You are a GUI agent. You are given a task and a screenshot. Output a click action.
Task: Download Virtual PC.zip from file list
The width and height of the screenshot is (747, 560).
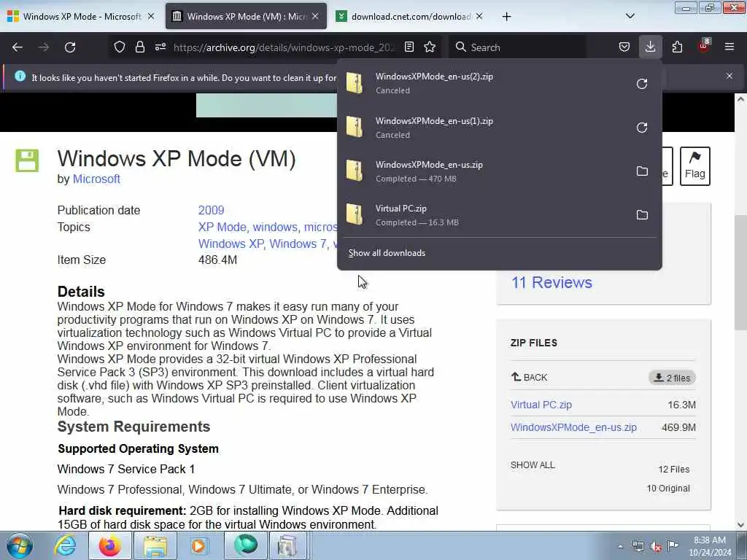coord(541,405)
